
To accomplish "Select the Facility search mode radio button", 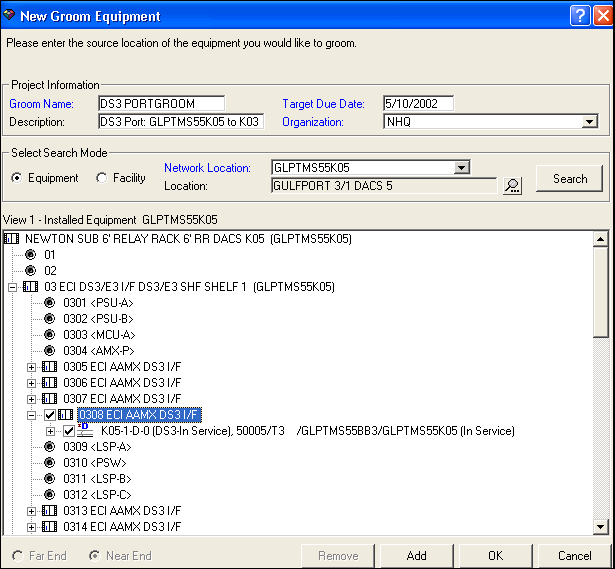I will (102, 178).
